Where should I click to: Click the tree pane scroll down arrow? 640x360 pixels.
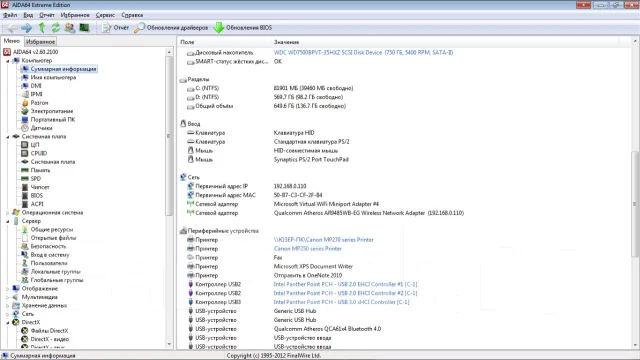click(x=169, y=344)
